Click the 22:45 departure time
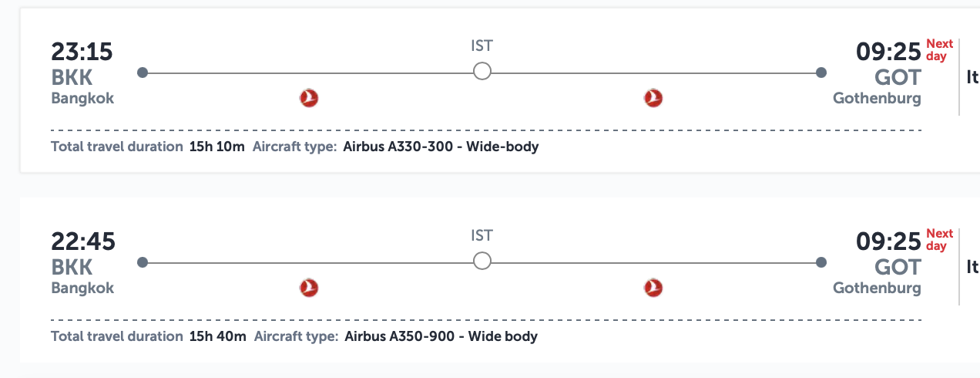 pos(83,241)
